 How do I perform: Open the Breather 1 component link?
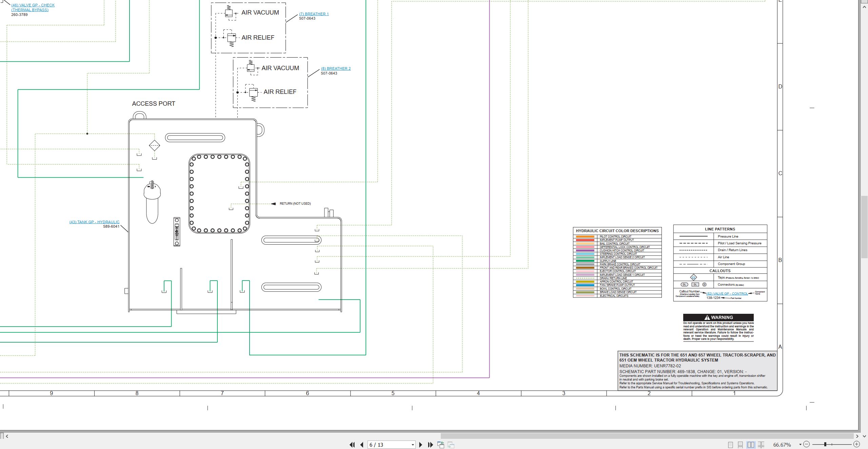click(314, 14)
